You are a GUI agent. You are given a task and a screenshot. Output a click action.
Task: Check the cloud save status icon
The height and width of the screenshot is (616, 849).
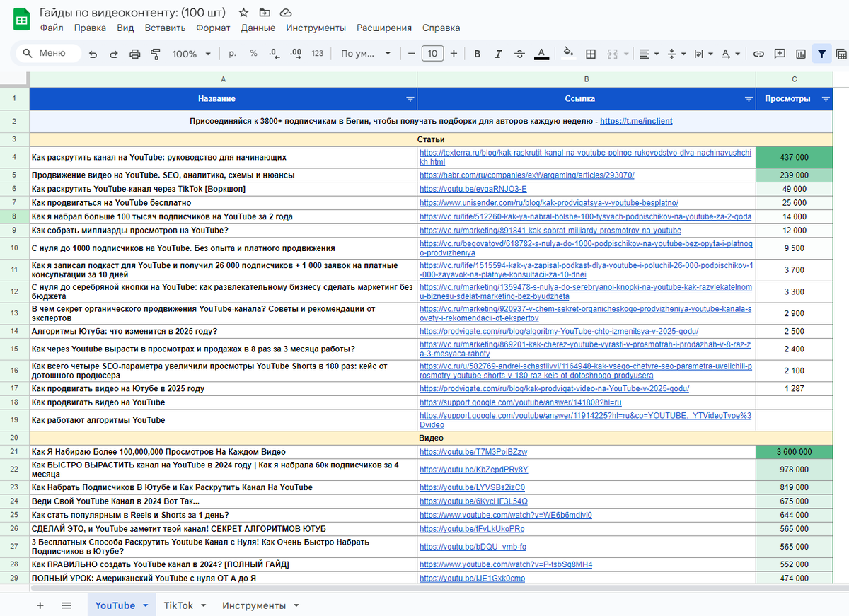[286, 13]
